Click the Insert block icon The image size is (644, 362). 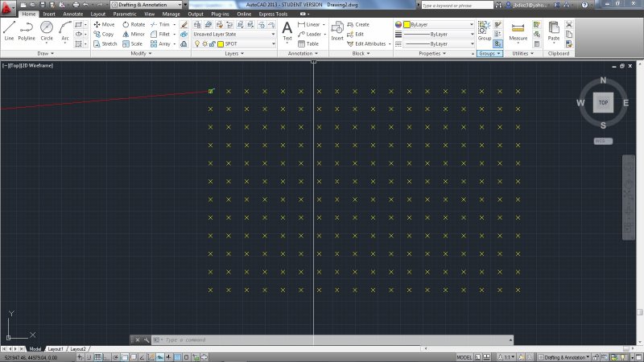[337, 31]
